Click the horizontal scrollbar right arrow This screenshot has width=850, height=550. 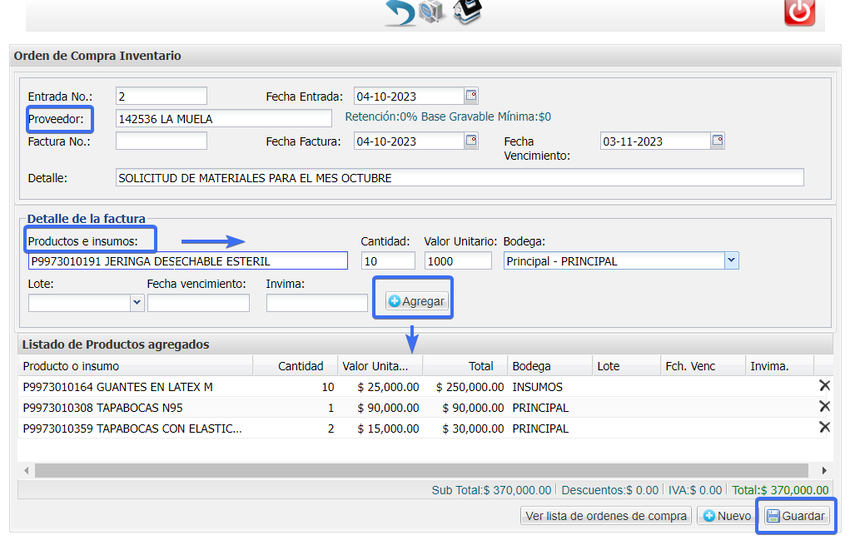pos(824,470)
